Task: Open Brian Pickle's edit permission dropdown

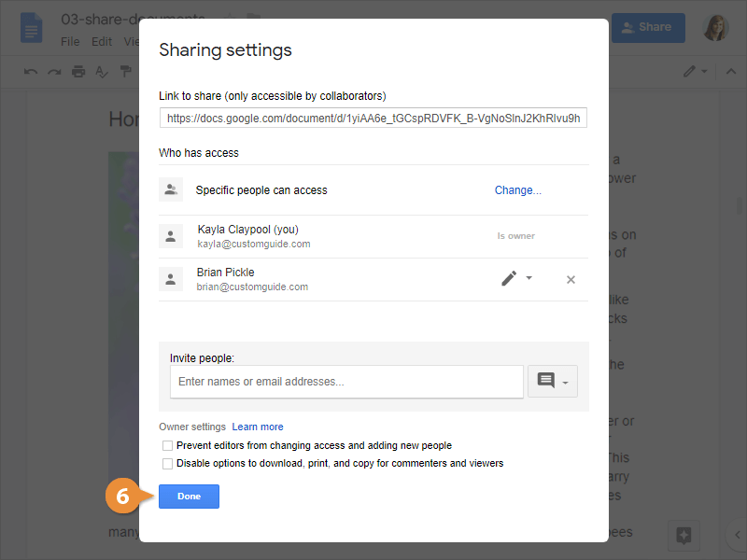Action: click(x=516, y=279)
